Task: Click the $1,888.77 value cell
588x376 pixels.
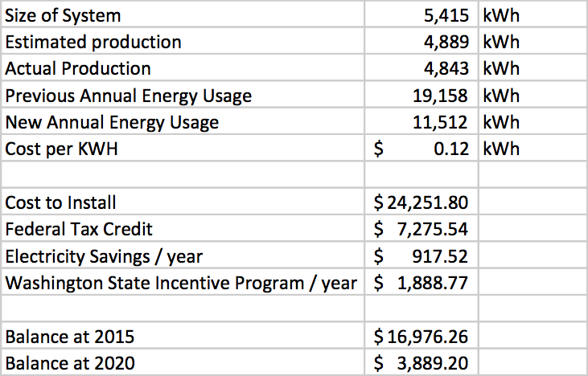Action: pos(421,282)
